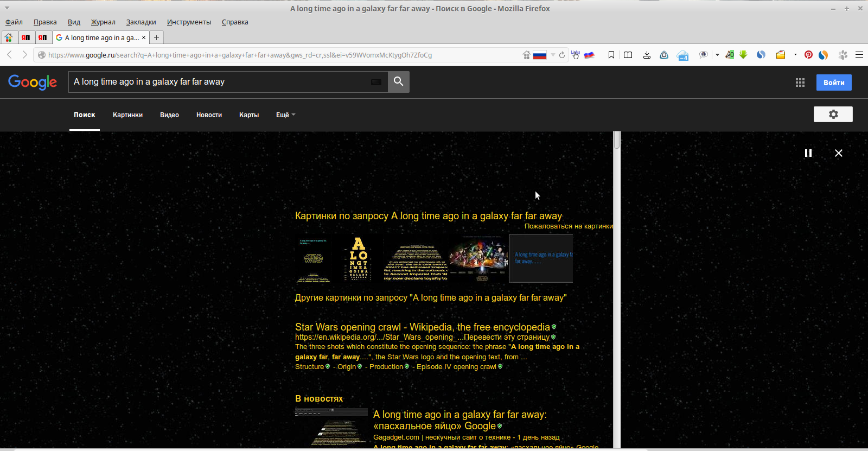
Task: Click the blue rounded-triangle extension icon
Action: [x=664, y=55]
